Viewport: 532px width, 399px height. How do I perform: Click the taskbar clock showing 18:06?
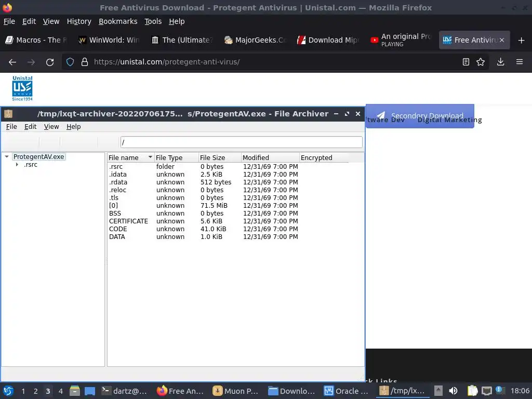click(520, 391)
